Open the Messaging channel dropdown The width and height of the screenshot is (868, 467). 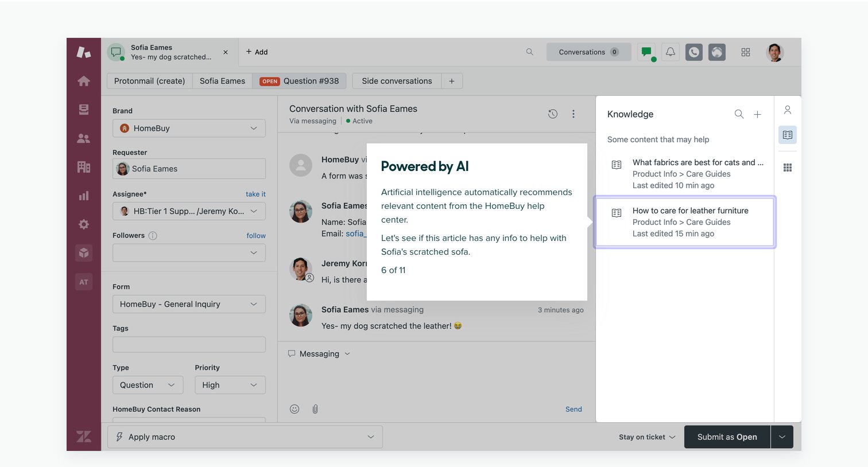[319, 354]
